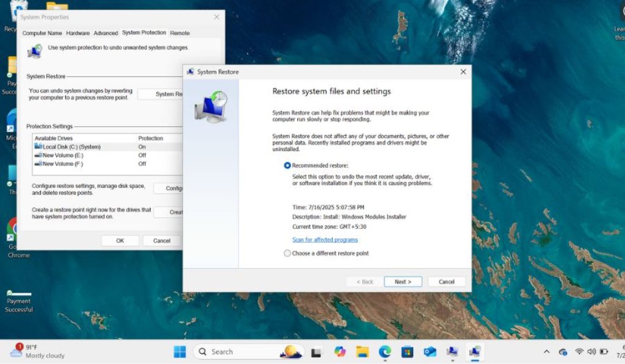Screen dimensions: 625x364
Task: Open the volume control in system tray
Action: [591, 352]
